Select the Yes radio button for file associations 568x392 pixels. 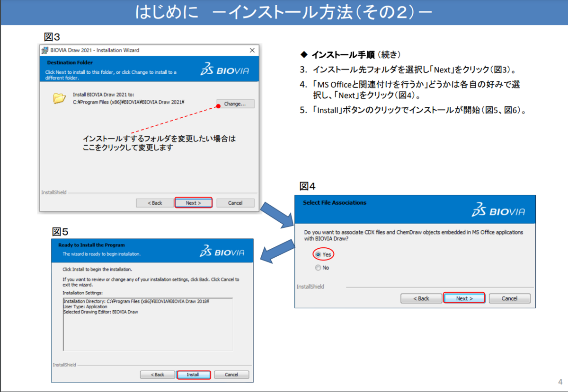click(x=318, y=254)
